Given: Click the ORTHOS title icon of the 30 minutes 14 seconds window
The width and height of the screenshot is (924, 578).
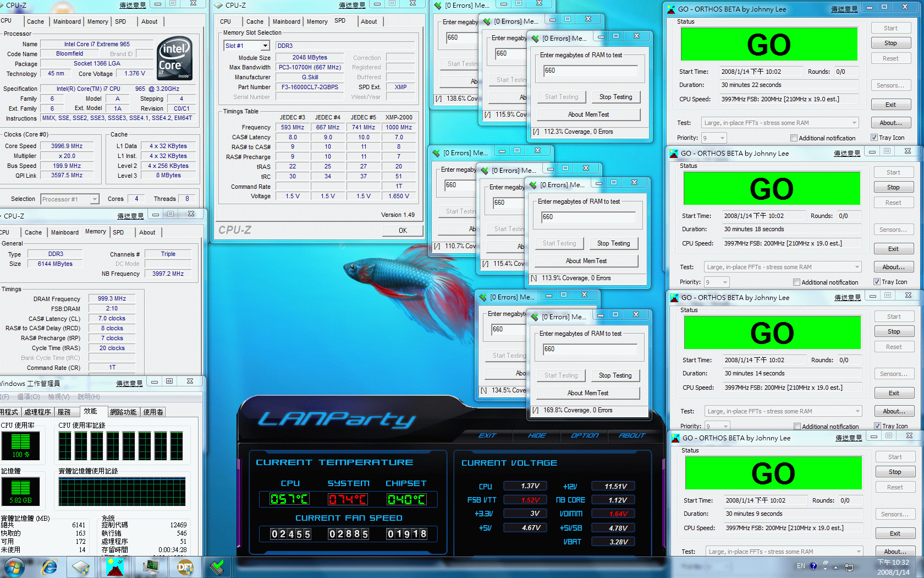Looking at the screenshot, I should click(x=674, y=298).
